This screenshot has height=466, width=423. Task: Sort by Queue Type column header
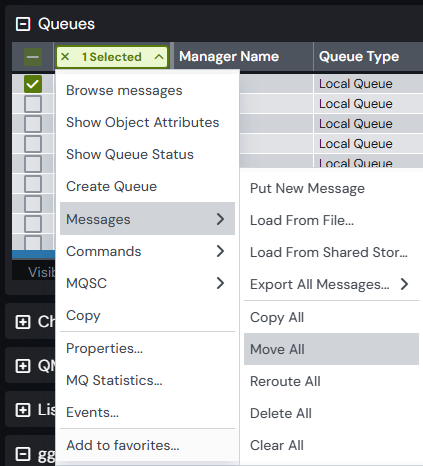(x=359, y=56)
